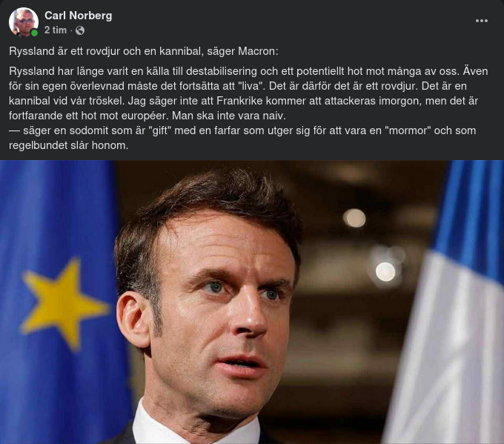504x444 pixels.
Task: Click the green online status dot
Action: [x=34, y=33]
